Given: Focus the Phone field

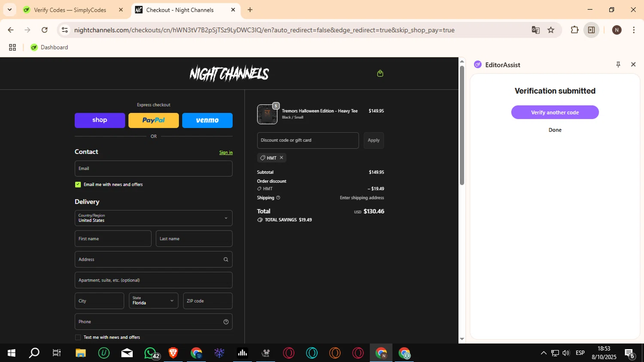Looking at the screenshot, I should point(153,322).
